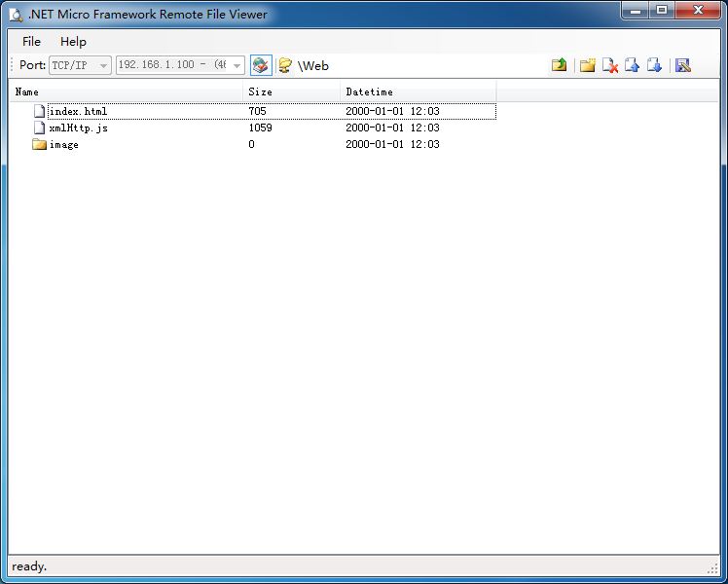This screenshot has width=728, height=584.
Task: Click the datetime of index.html
Action: pyautogui.click(x=392, y=111)
